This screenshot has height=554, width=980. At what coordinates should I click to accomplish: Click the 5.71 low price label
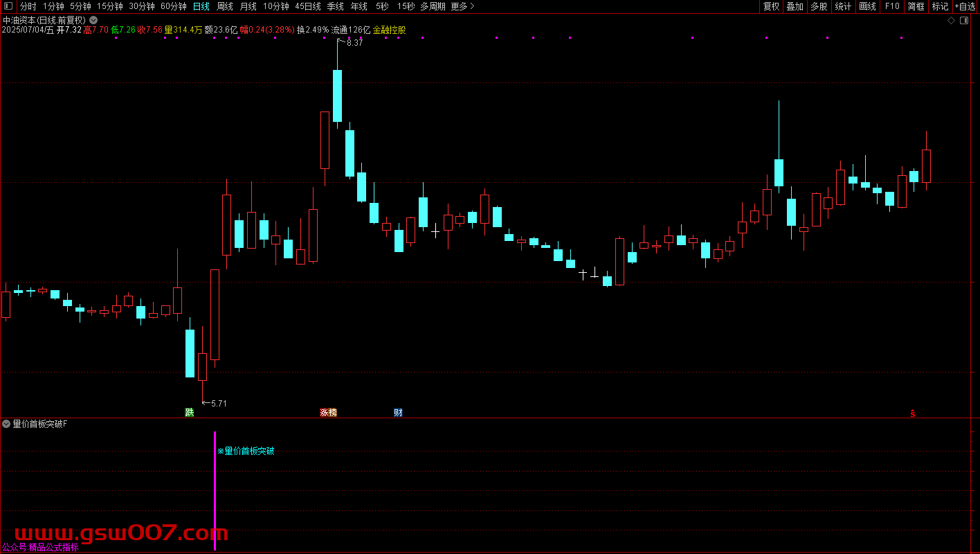tap(219, 404)
